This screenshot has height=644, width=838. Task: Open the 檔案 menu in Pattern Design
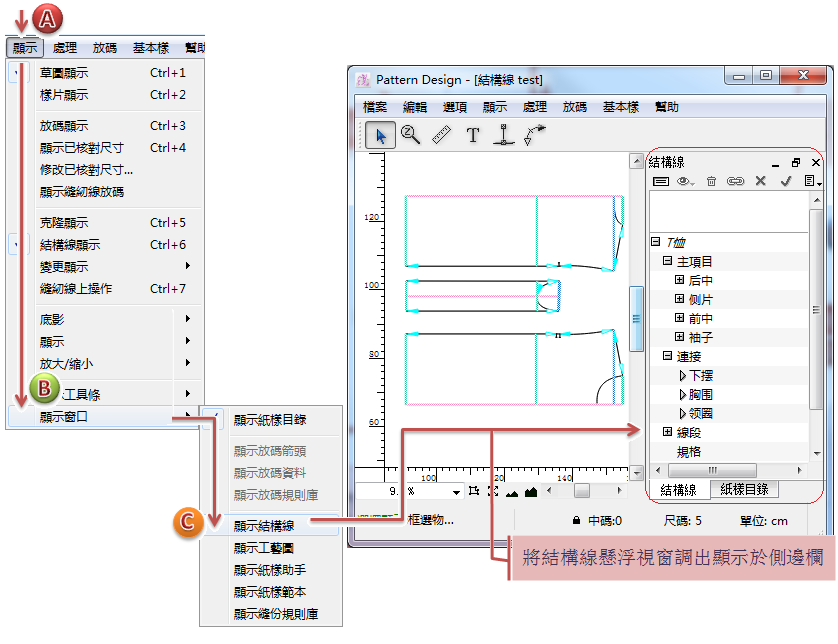tap(375, 107)
